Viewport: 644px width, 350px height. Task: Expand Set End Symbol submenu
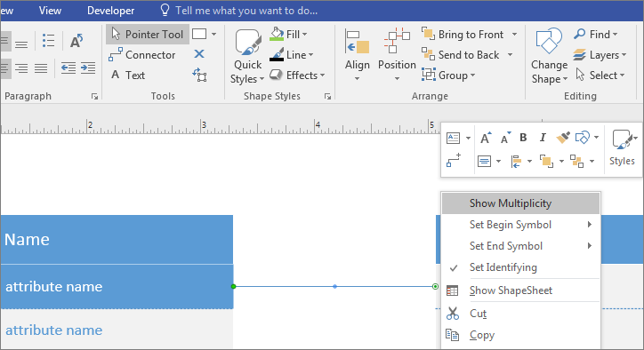[x=520, y=246]
